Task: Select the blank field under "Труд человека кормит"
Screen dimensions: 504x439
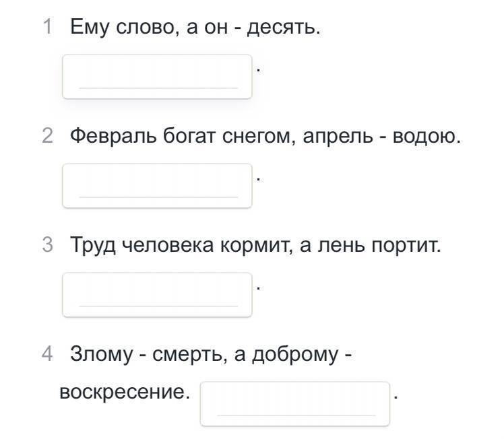Action: [x=157, y=295]
